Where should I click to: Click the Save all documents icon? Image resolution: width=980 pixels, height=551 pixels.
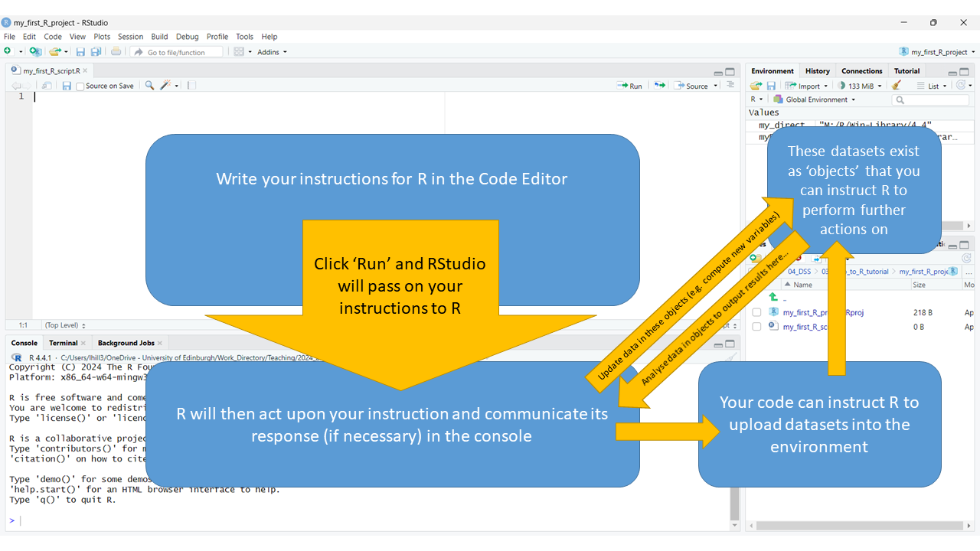click(96, 51)
